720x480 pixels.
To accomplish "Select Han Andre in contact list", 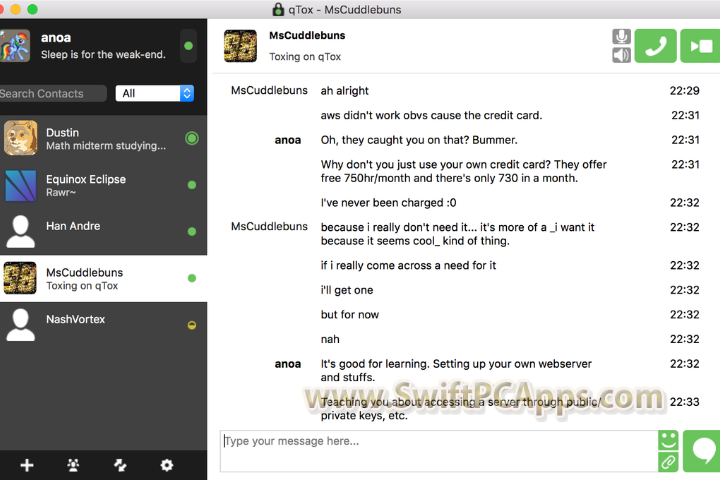I will coord(103,232).
